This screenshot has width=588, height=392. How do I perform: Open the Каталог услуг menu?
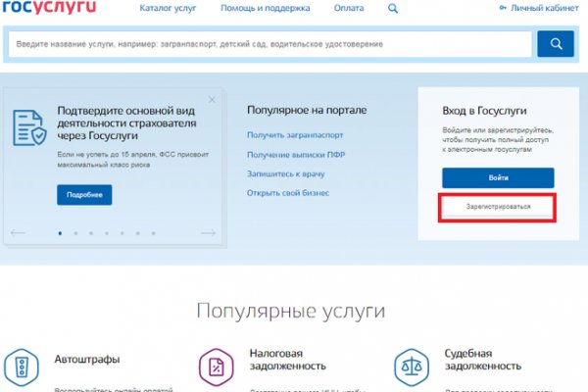[167, 9]
